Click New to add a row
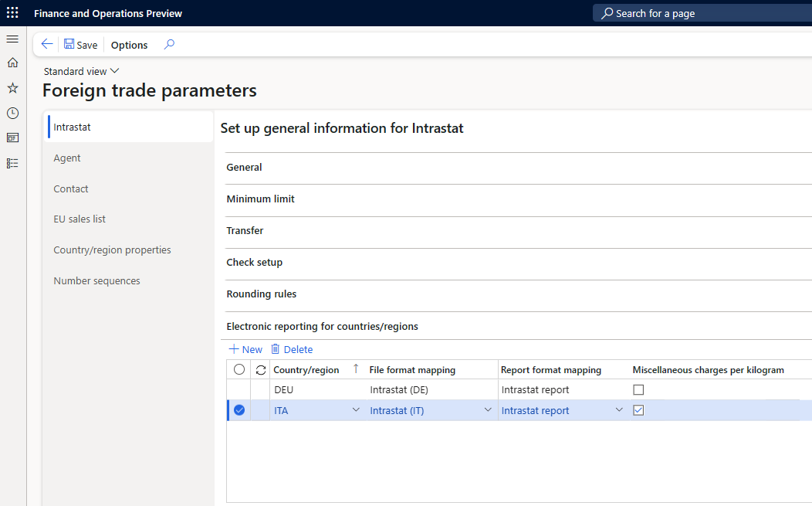The image size is (812, 506). tap(245, 349)
